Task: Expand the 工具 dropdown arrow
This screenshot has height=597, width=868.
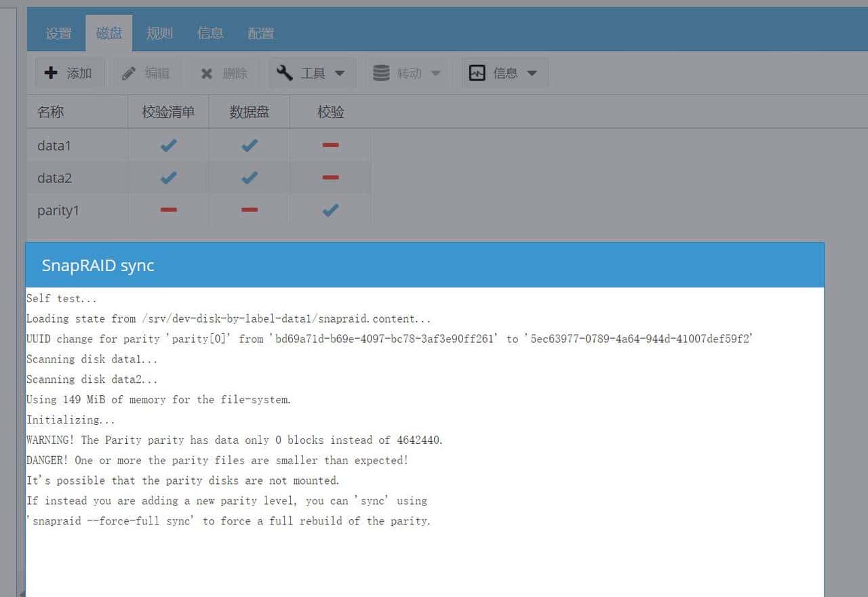Action: coord(340,73)
